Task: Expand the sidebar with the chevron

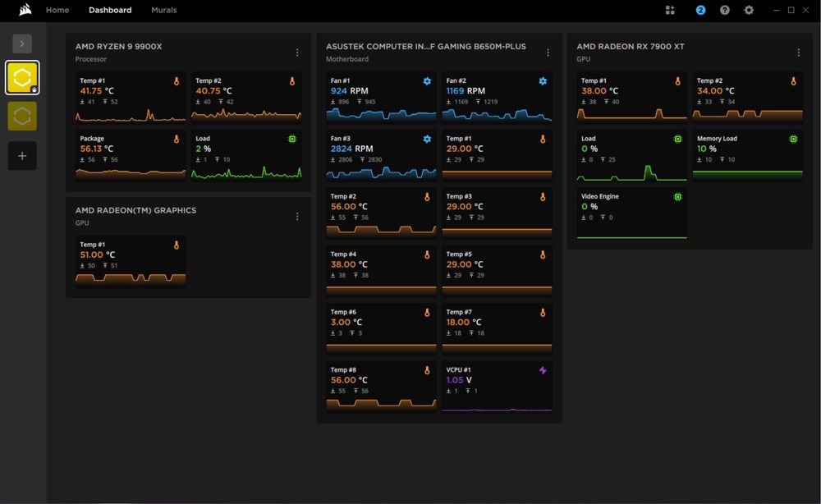Action: coord(22,44)
